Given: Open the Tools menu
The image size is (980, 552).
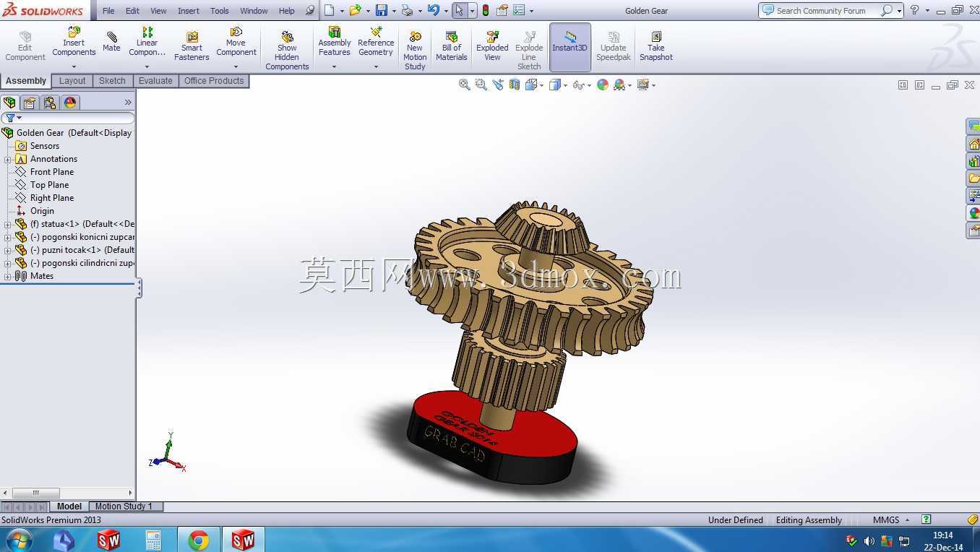Looking at the screenshot, I should point(220,11).
